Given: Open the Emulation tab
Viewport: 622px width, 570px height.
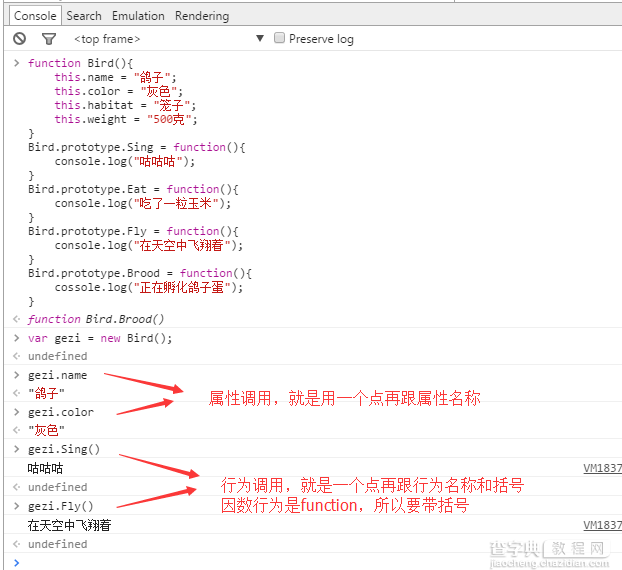Looking at the screenshot, I should [x=138, y=16].
